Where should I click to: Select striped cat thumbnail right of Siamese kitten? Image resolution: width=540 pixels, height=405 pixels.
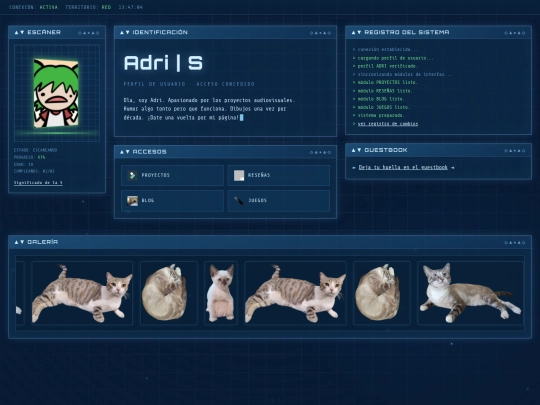coord(295,293)
